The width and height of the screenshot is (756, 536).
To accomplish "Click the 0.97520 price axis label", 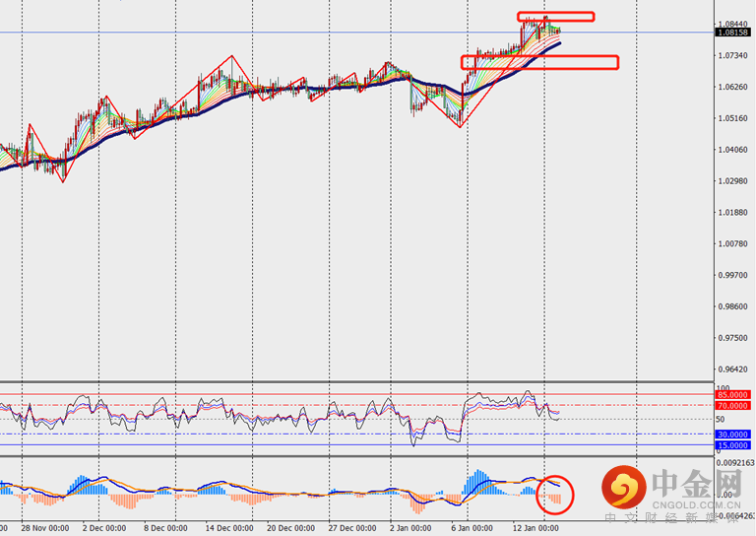I will point(733,338).
